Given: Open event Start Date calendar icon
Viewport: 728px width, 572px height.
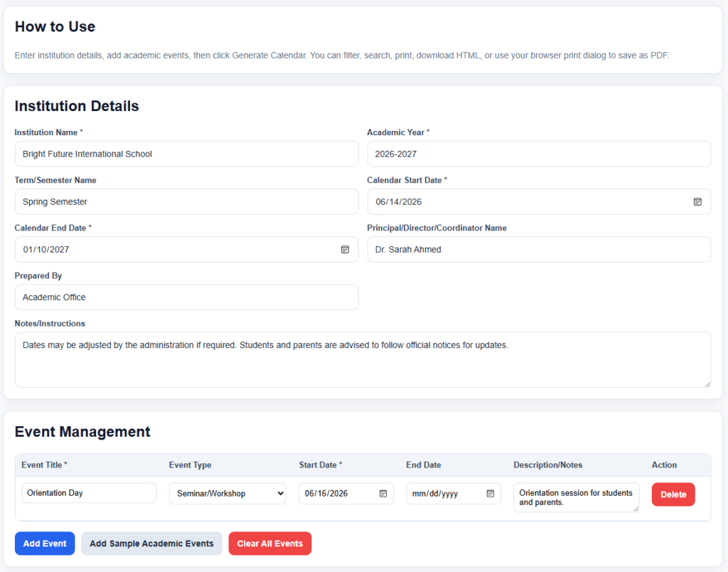Looking at the screenshot, I should point(383,494).
